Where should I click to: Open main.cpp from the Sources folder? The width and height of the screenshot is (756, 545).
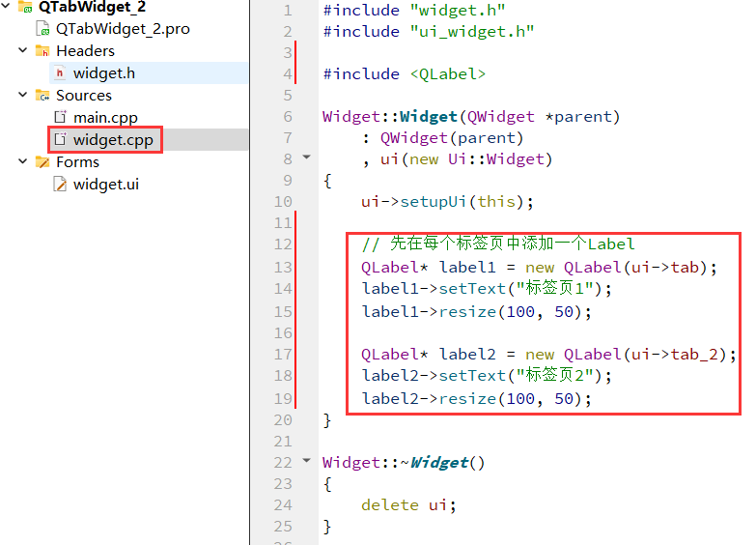pyautogui.click(x=105, y=117)
